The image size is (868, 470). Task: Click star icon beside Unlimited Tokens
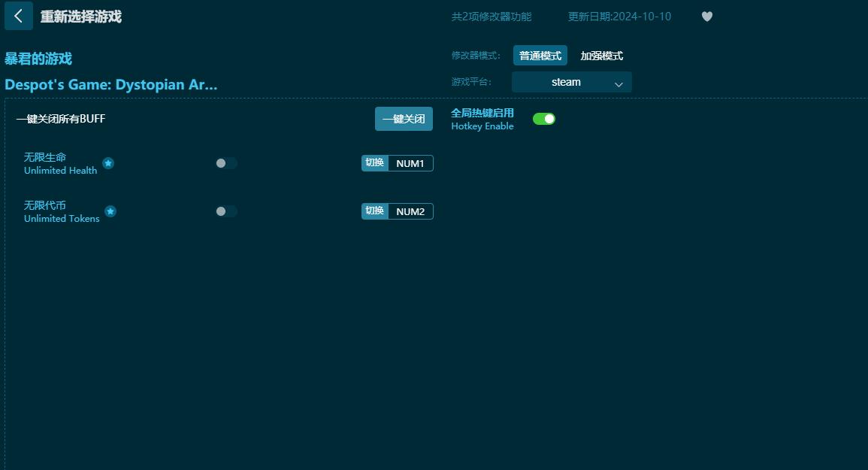point(110,211)
